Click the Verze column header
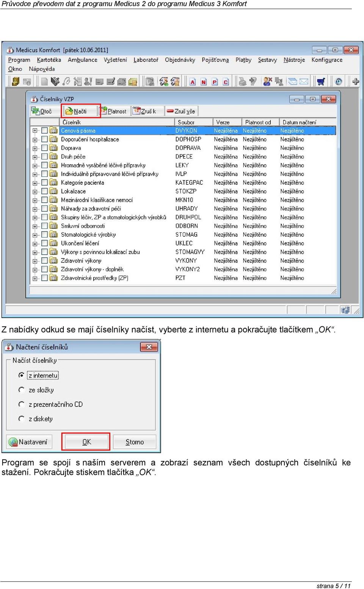The image size is (364, 589). (x=227, y=122)
